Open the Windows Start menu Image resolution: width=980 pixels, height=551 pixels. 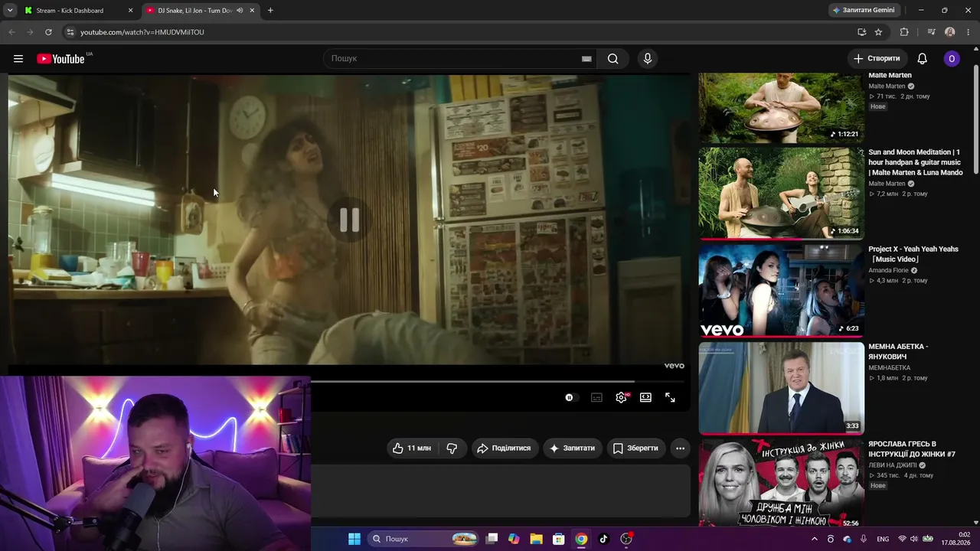coord(354,539)
